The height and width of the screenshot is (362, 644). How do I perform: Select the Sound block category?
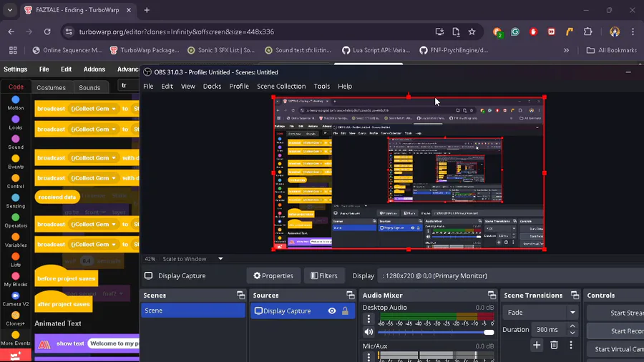pos(16,142)
